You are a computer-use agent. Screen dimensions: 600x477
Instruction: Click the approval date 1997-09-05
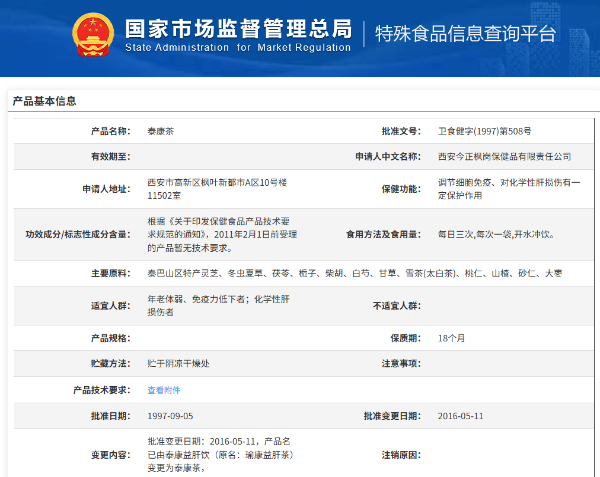coord(169,415)
